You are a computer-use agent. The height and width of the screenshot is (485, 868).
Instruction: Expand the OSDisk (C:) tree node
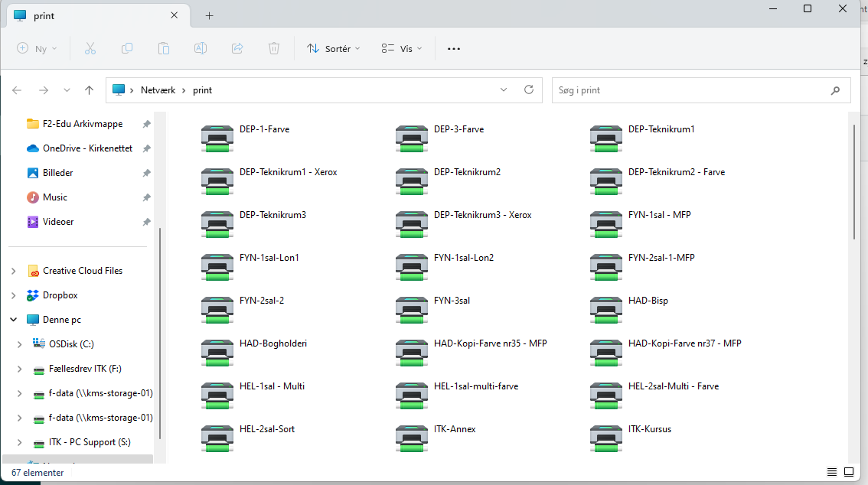click(19, 344)
